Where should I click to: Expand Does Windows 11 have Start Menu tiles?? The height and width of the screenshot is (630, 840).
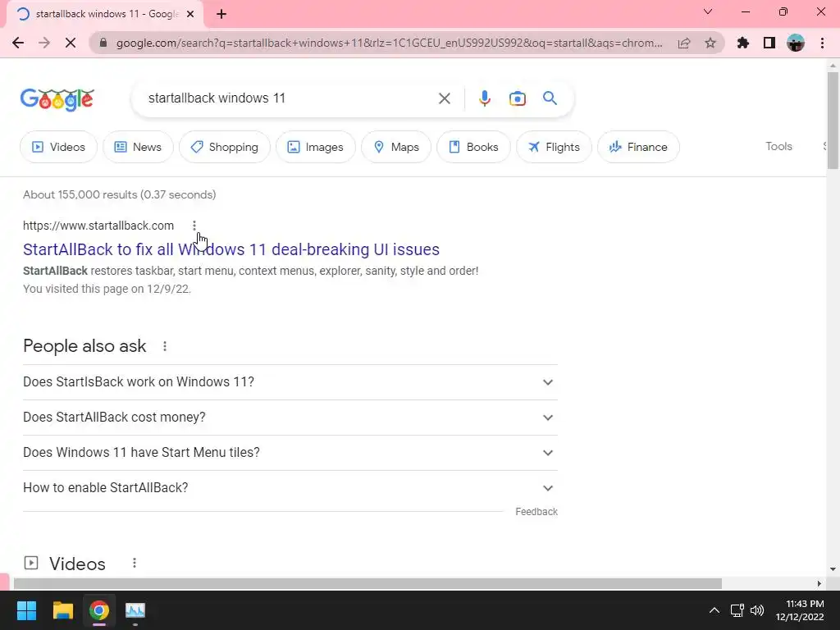point(290,453)
